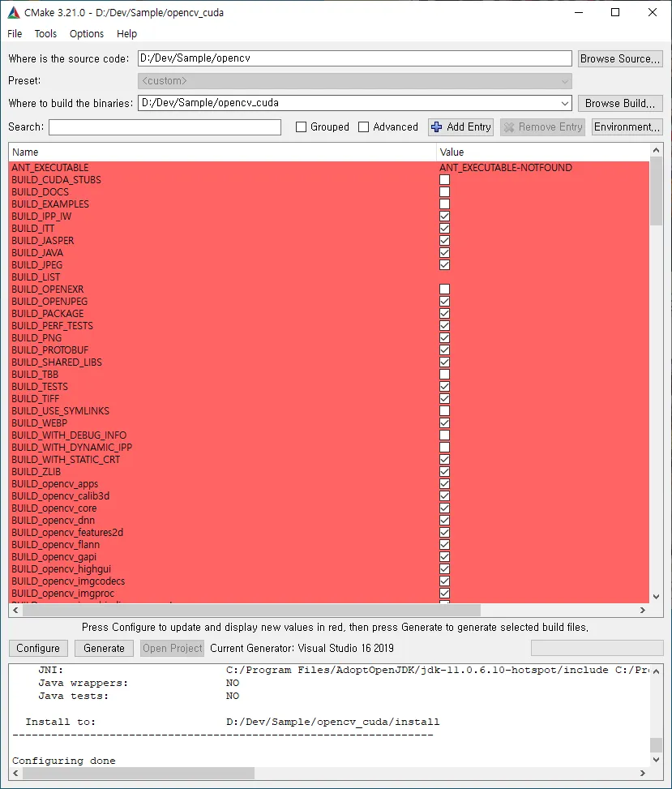This screenshot has height=789, width=672.
Task: Click Browse Build button
Action: click(620, 103)
